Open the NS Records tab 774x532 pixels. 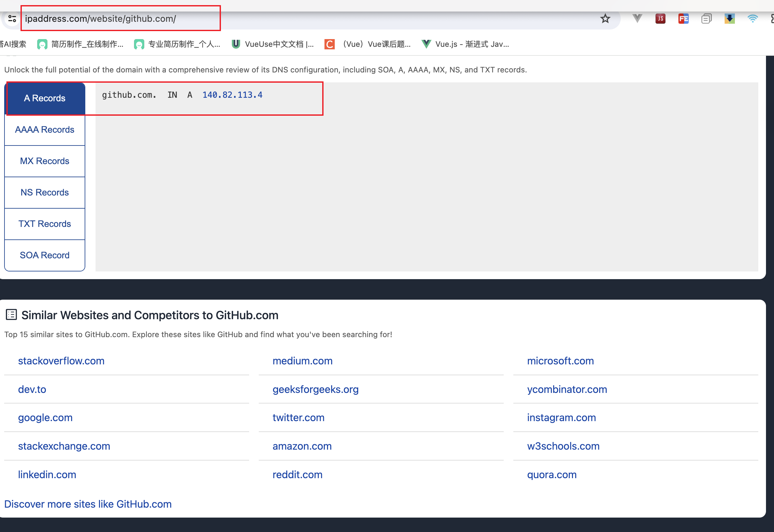(45, 192)
